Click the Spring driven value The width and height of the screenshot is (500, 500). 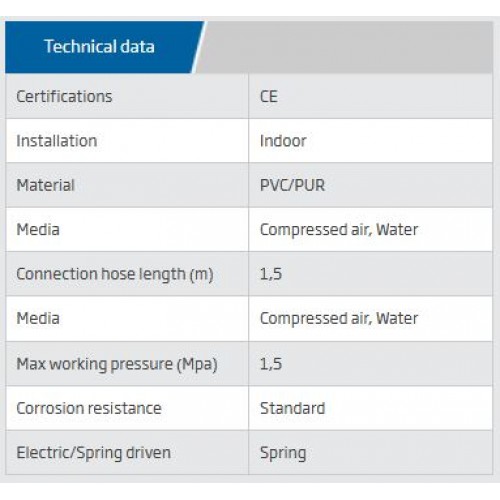pos(283,453)
